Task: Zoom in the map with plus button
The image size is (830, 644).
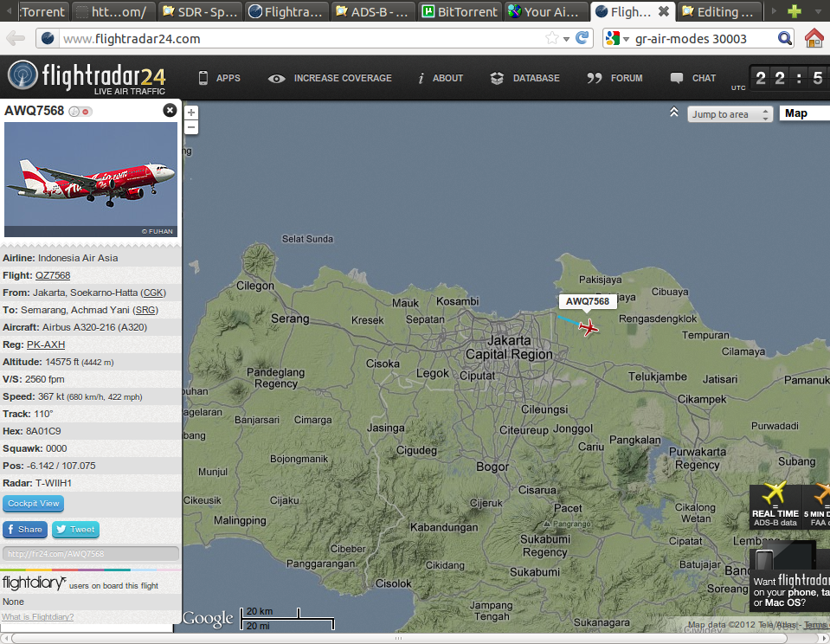Action: pyautogui.click(x=191, y=113)
